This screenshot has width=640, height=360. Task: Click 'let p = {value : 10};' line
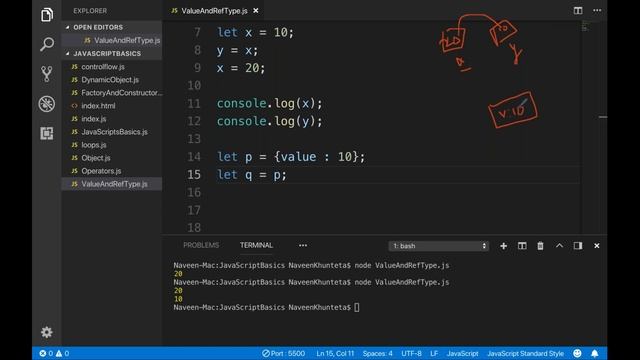coord(291,157)
